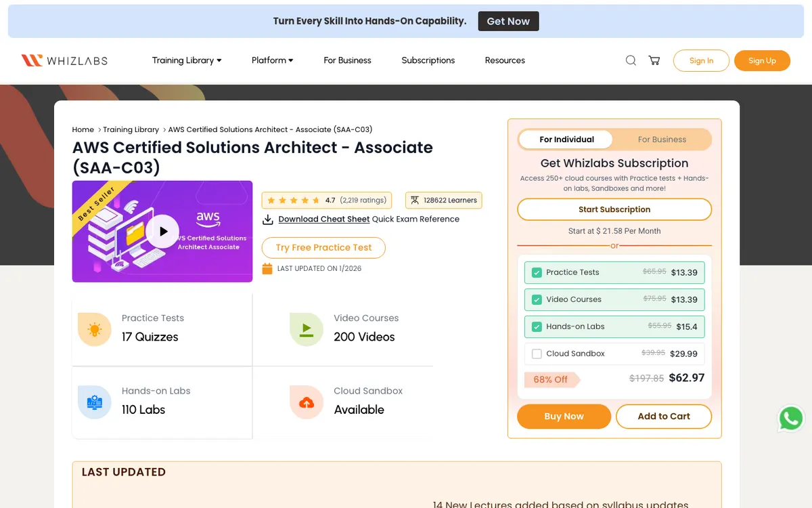This screenshot has width=812, height=508.
Task: Click the Add to Cart button
Action: [664, 417]
